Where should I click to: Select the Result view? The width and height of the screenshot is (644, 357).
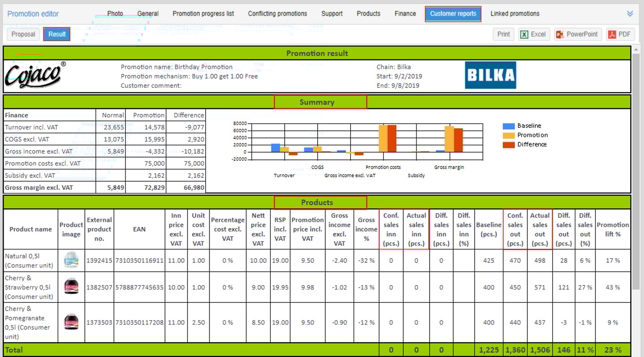pos(57,34)
